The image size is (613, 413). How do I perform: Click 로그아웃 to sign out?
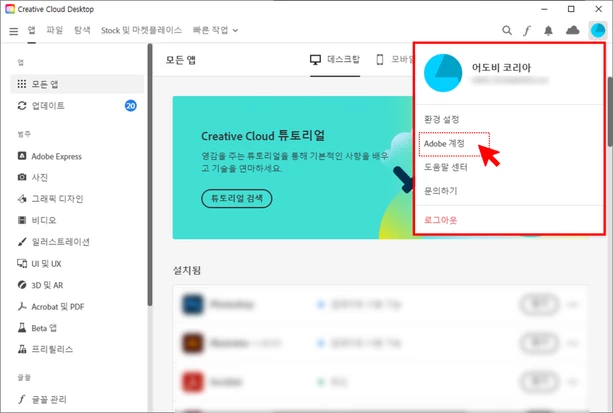pos(440,220)
